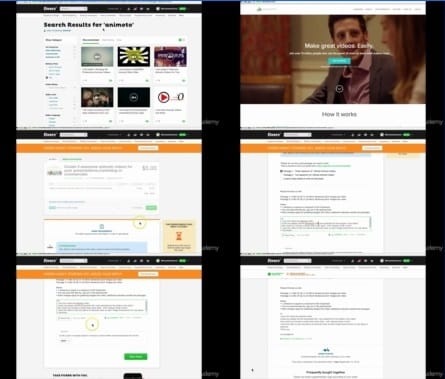Image resolution: width=445 pixels, height=379 pixels.
Task: Click the 'Search Results for animoto' heading
Action: pos(89,25)
